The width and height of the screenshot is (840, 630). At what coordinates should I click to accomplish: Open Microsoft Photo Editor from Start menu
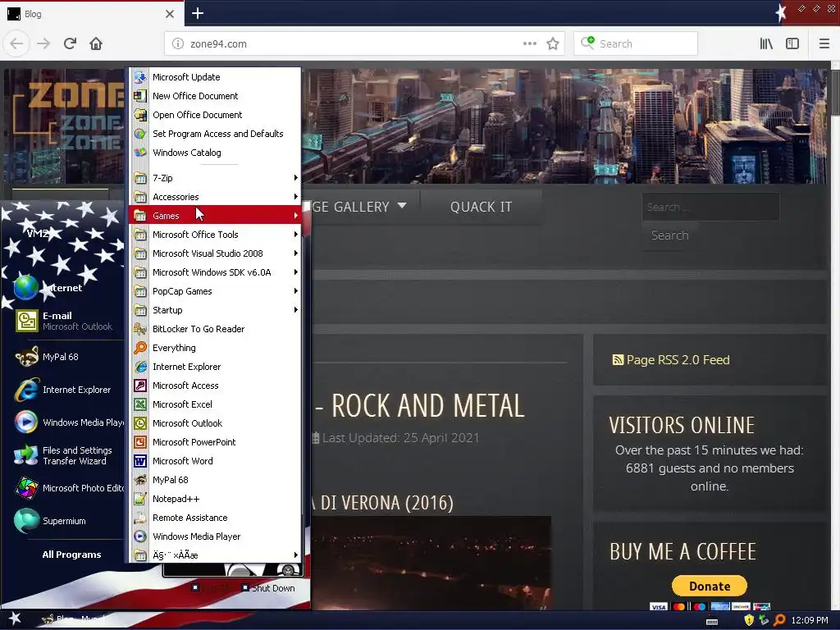(67, 488)
